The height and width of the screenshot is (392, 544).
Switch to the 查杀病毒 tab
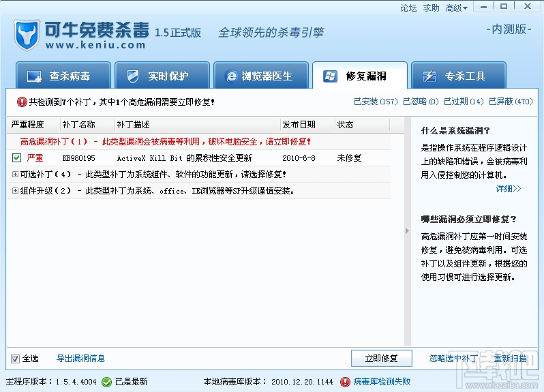tap(63, 75)
